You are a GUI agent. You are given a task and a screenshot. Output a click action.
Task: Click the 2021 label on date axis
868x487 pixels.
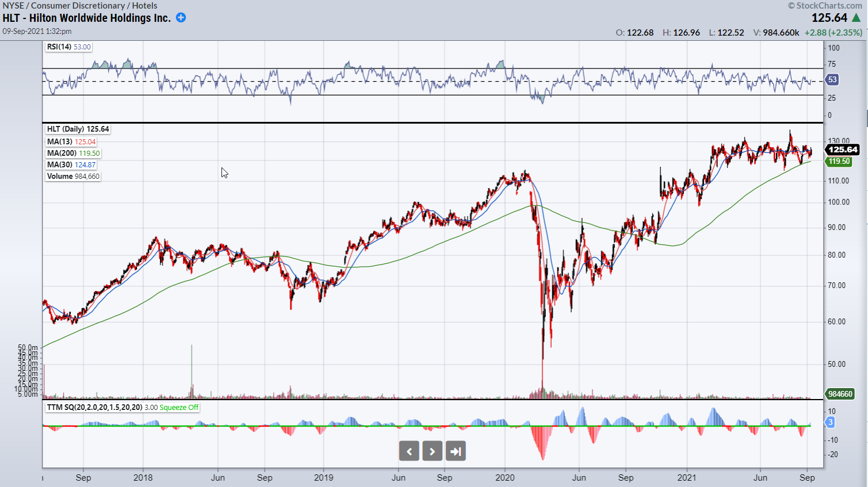point(687,478)
